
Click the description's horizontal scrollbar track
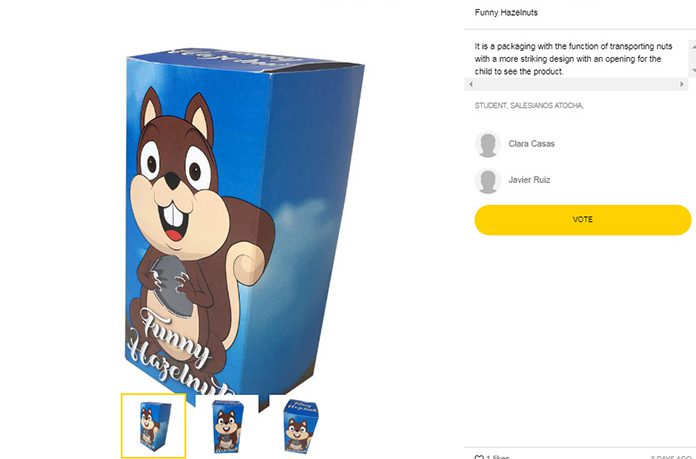click(576, 84)
